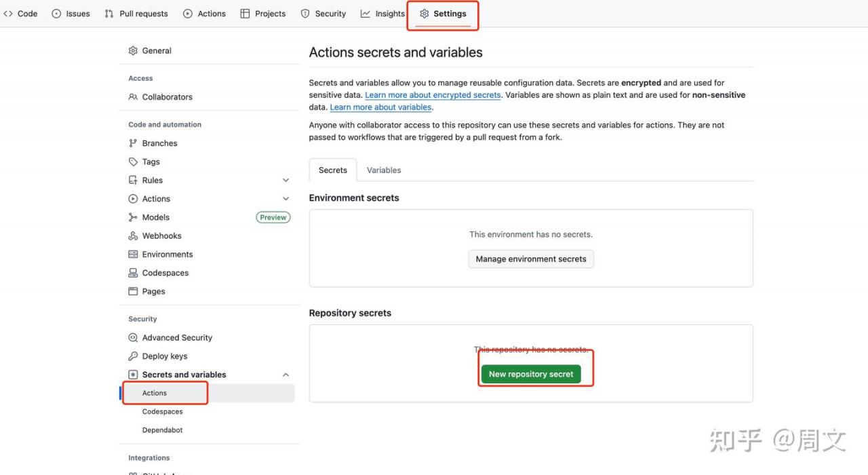The height and width of the screenshot is (475, 868).
Task: Click the General gear icon in sidebar
Action: point(133,51)
